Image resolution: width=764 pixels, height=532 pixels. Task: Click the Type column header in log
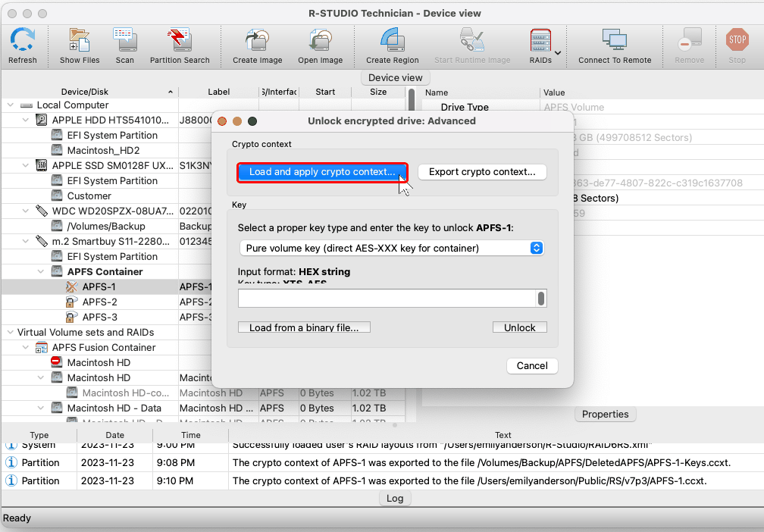pos(39,435)
